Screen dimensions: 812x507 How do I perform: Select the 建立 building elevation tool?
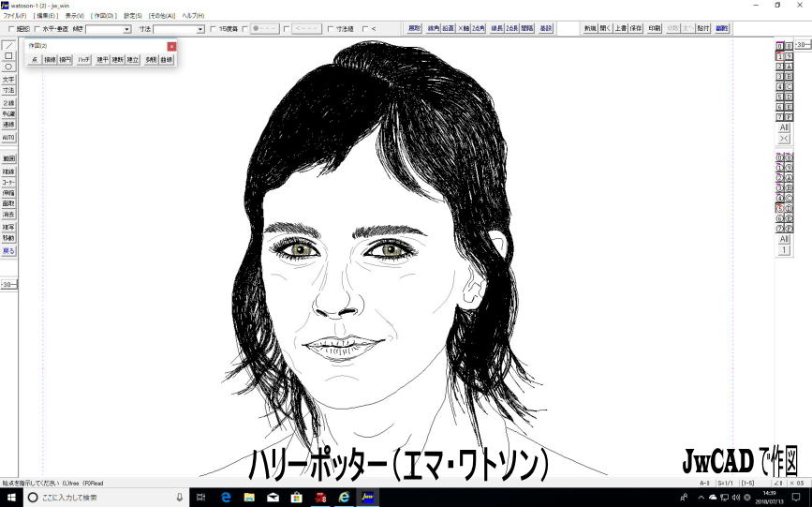(133, 60)
